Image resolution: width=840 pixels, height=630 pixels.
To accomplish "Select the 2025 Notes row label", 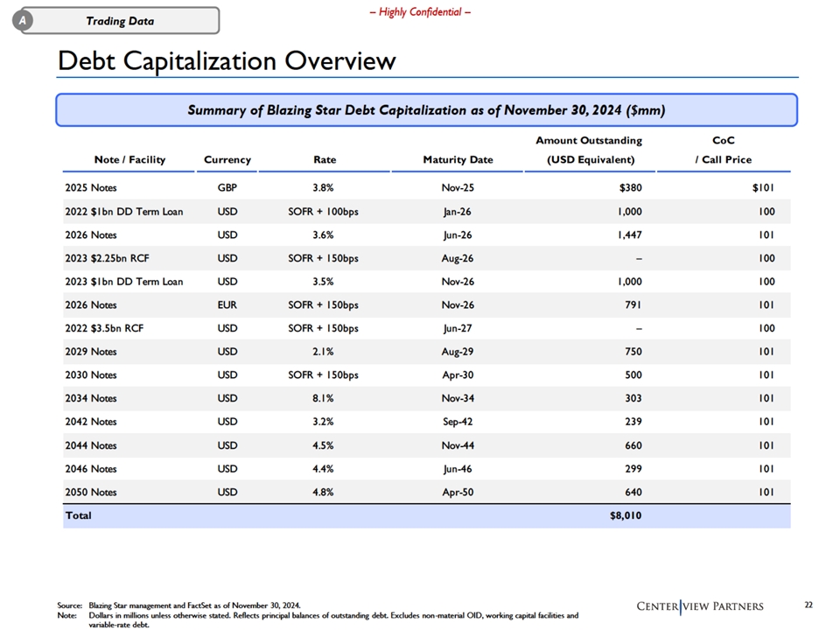I will pos(90,188).
